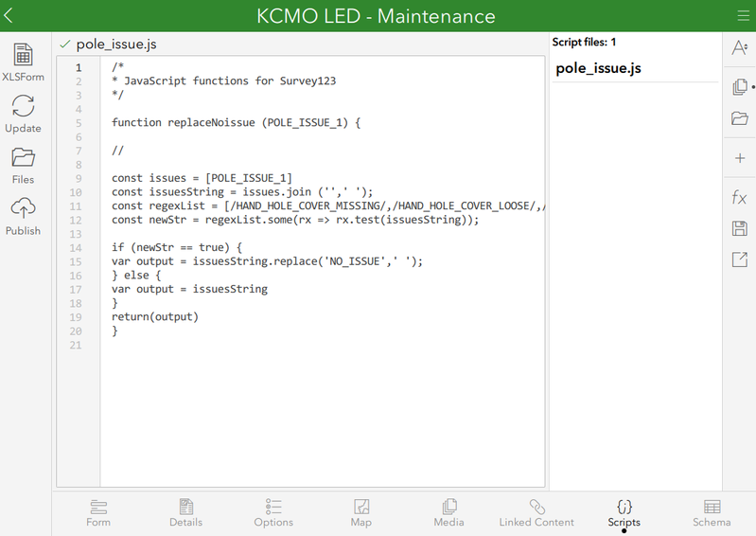Click the blank editor area below the code
This screenshot has height=536, width=756.
322,418
